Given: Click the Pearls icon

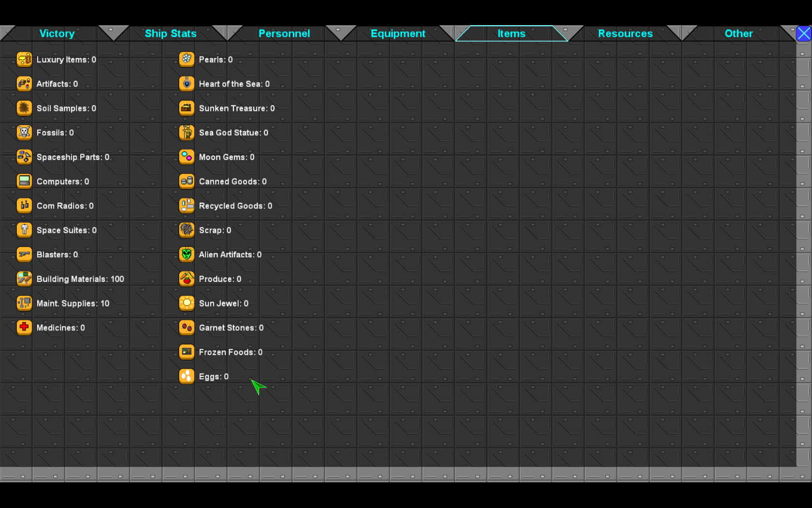Looking at the screenshot, I should [x=187, y=60].
